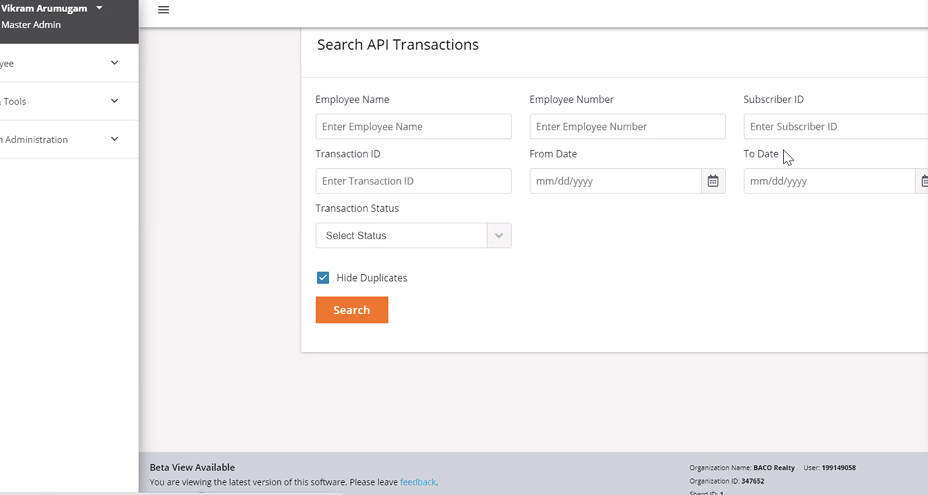Open the From Date calendar picker icon
The width and height of the screenshot is (928, 495).
(713, 181)
